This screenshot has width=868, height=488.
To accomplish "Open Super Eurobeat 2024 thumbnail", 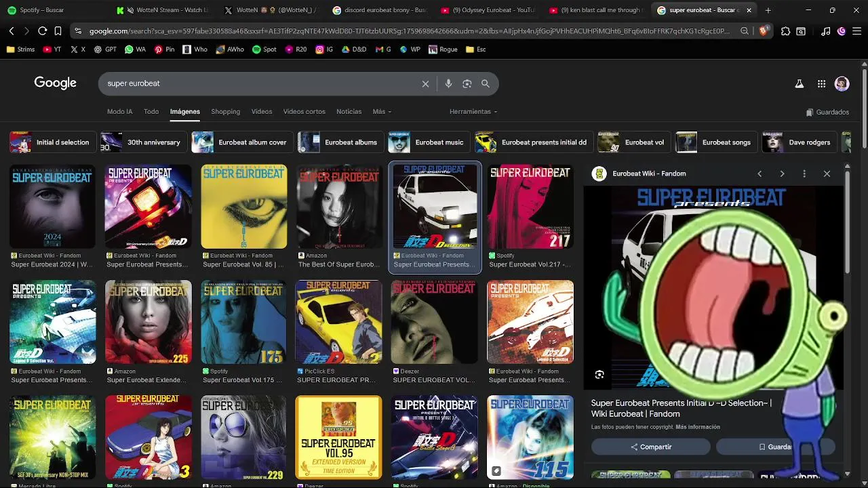I will [x=52, y=207].
